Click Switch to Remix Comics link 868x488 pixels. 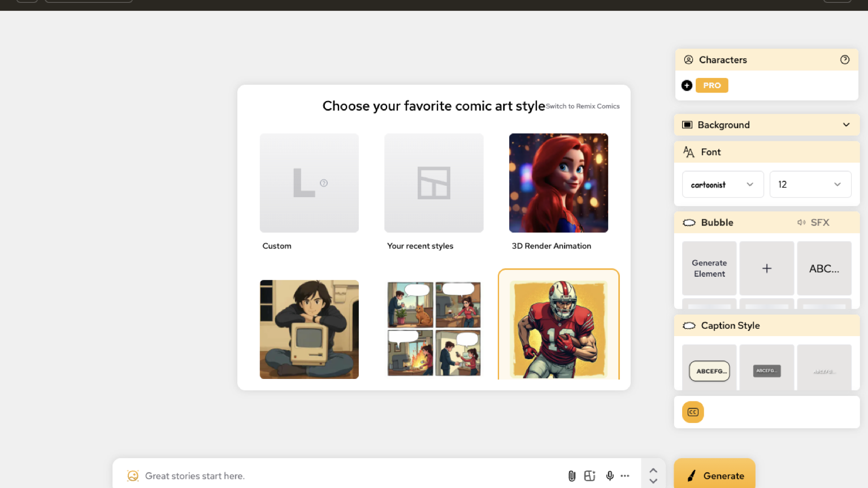[x=583, y=106]
